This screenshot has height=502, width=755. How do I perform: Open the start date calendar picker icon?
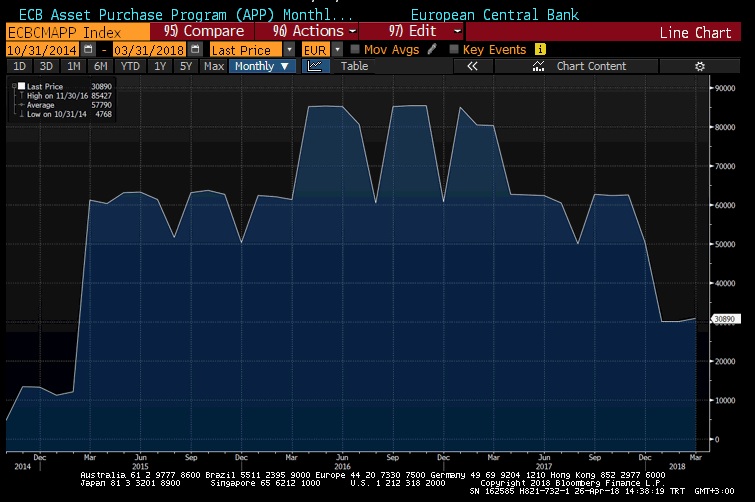(89, 49)
